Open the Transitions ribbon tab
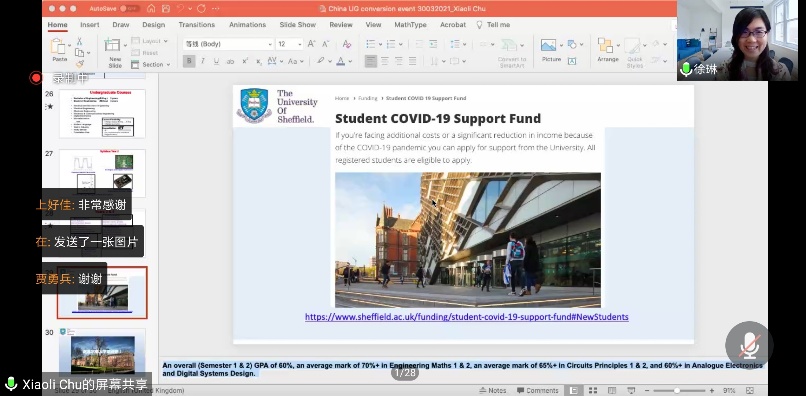The width and height of the screenshot is (806, 396). pos(197,25)
